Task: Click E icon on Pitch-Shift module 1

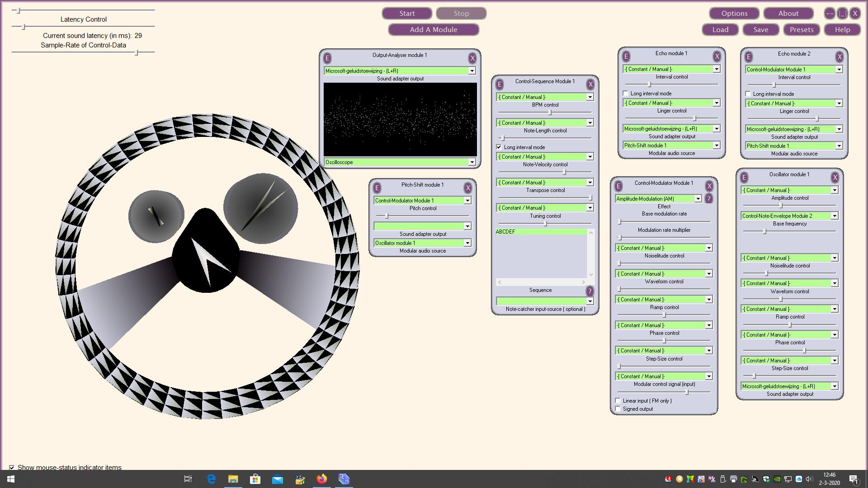Action: coord(377,188)
